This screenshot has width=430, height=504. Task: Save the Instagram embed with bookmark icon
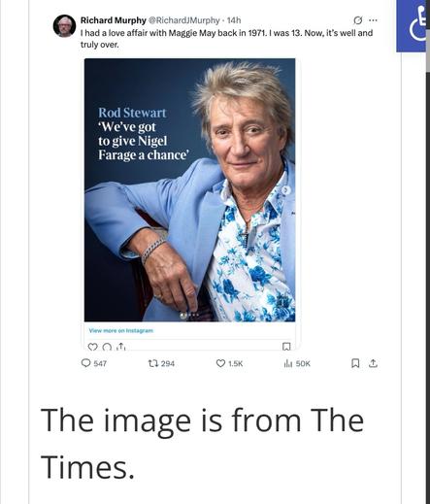point(286,347)
